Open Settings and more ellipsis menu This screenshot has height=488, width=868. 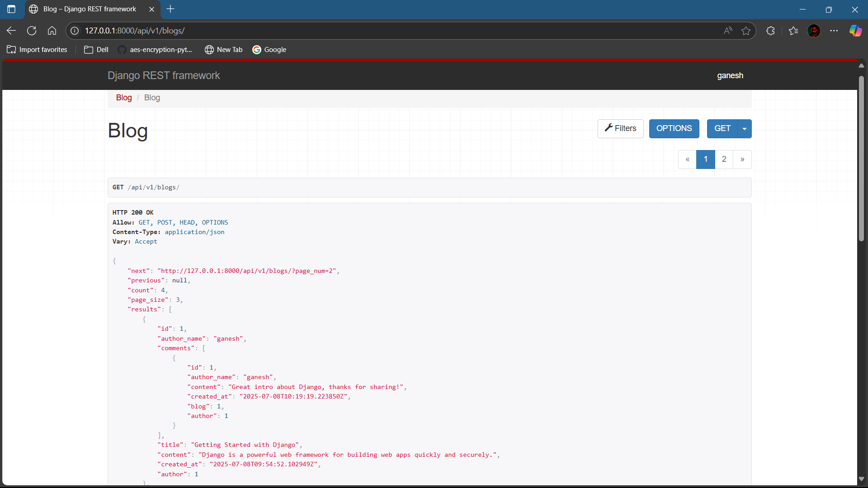834,31
